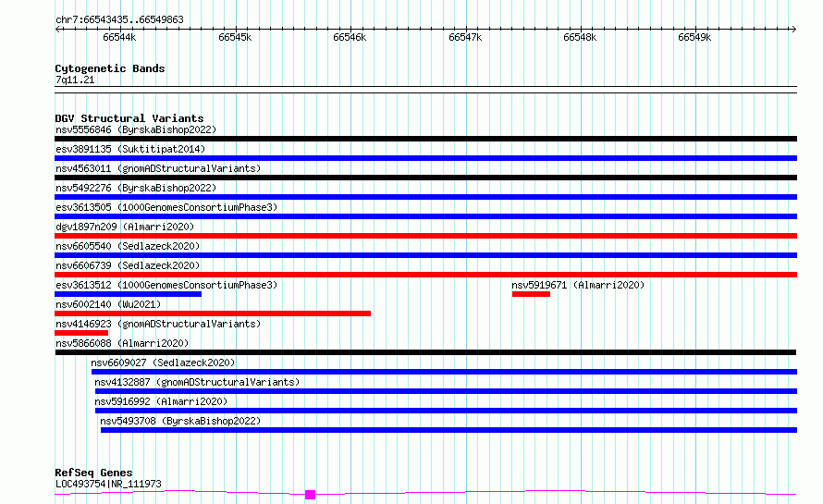823x504 pixels.
Task: Select the black bar under nsv4563011
Action: [425, 178]
